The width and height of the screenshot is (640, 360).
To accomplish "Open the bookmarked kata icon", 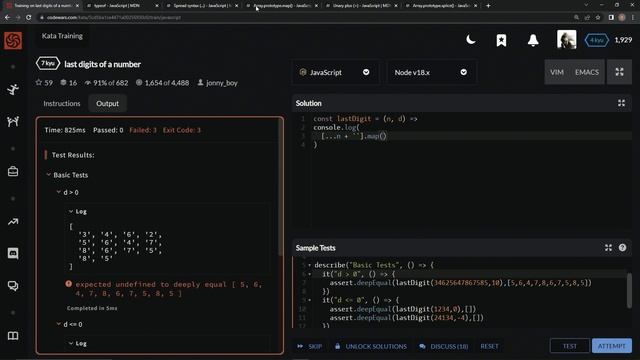I will (501, 40).
